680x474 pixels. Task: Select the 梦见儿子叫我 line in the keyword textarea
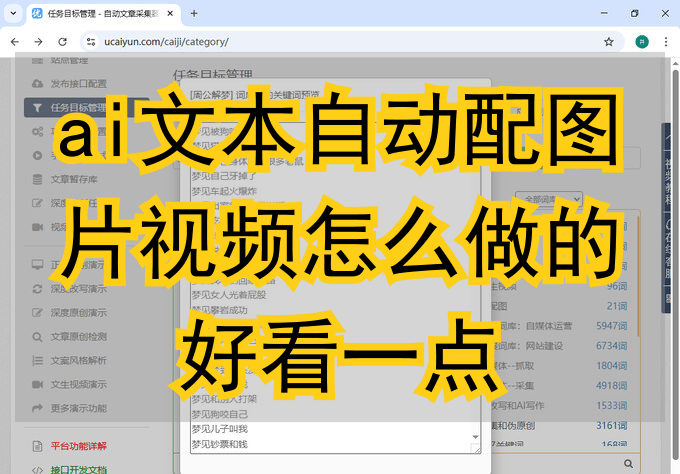219,429
